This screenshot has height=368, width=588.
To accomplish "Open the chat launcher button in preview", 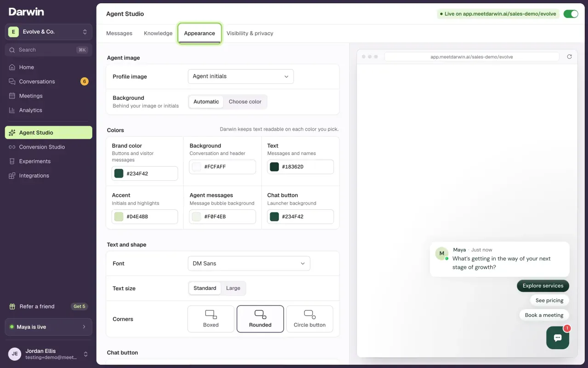I will point(558,338).
